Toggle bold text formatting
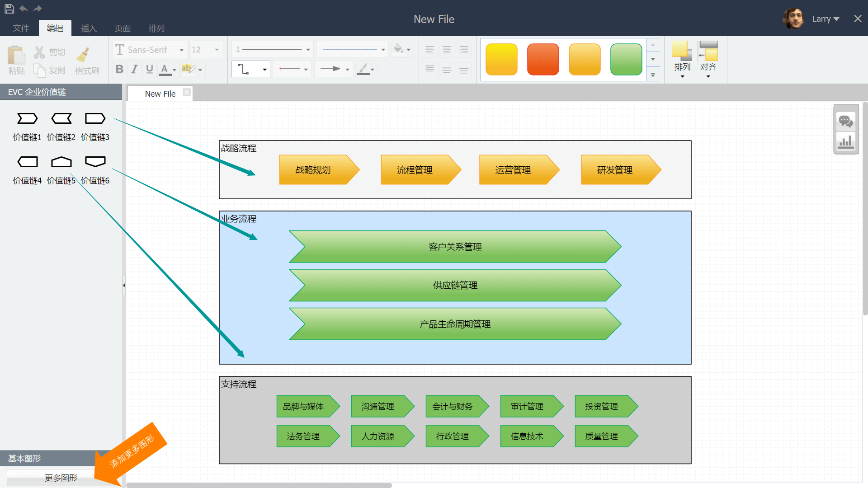 [x=119, y=69]
